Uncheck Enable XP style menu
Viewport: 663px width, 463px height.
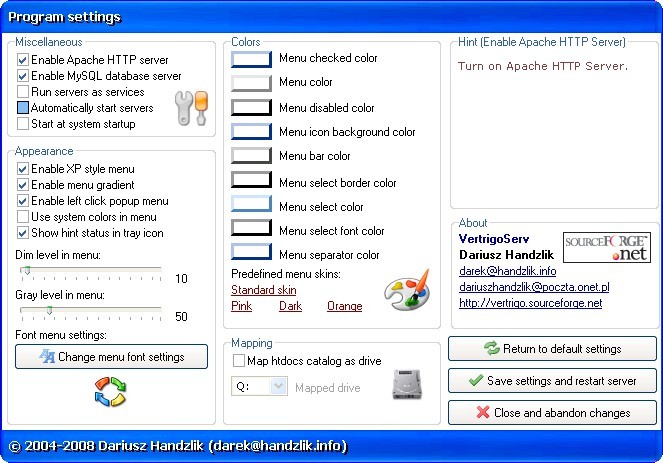click(23, 170)
